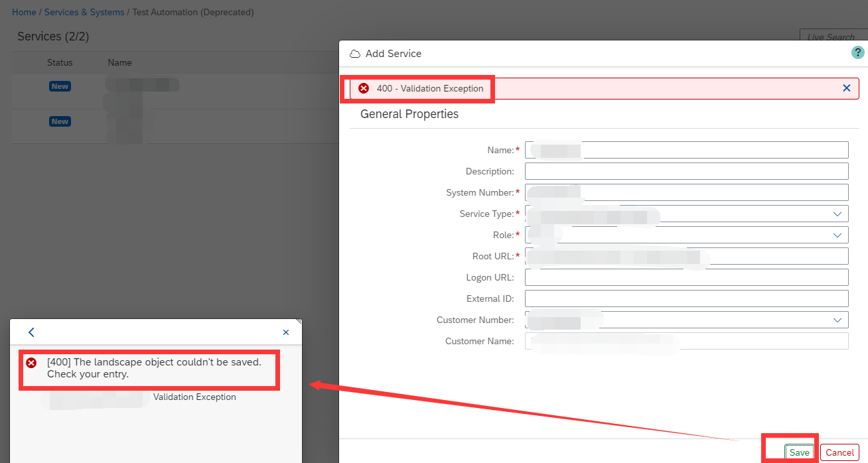Click the 'External ID:' form label

pos(490,298)
